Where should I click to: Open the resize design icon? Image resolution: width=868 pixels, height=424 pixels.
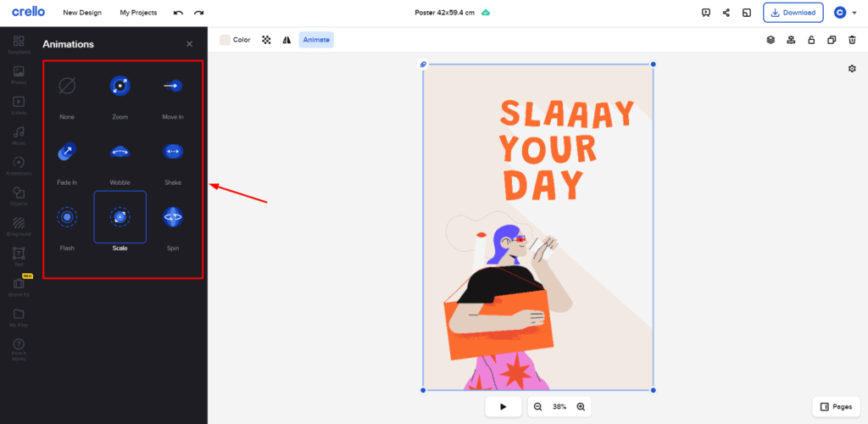(747, 12)
